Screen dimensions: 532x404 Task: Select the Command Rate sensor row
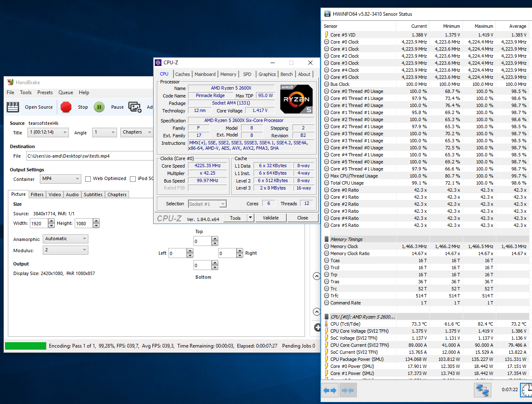(426, 303)
